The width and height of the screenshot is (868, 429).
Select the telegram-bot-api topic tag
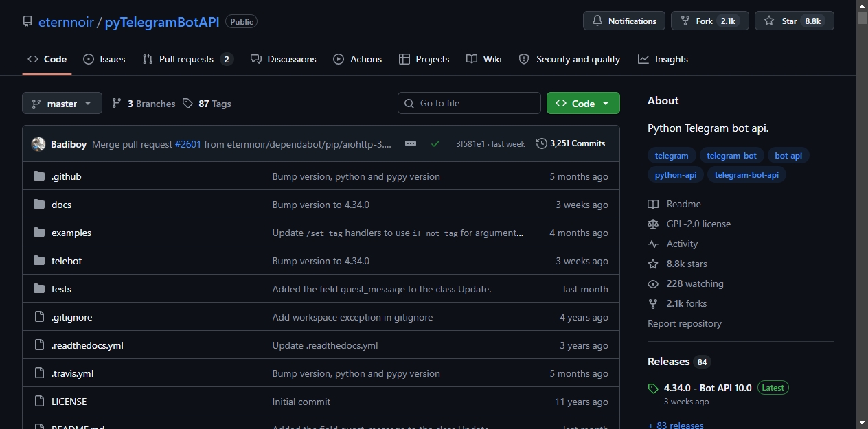746,175
